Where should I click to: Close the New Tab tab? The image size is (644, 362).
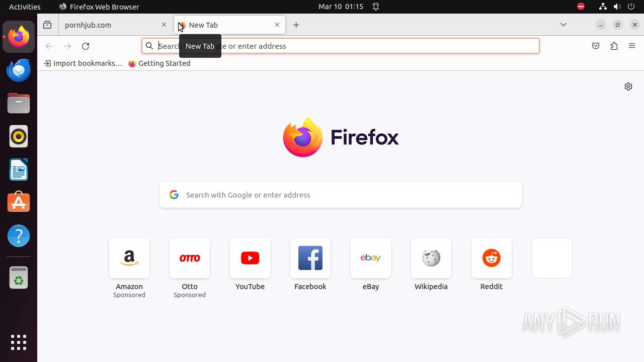point(277,25)
